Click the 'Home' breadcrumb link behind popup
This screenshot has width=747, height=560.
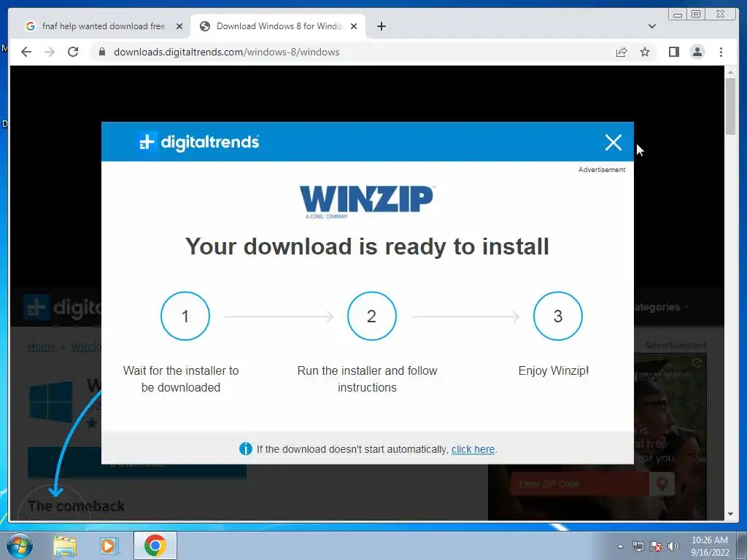[x=42, y=346]
